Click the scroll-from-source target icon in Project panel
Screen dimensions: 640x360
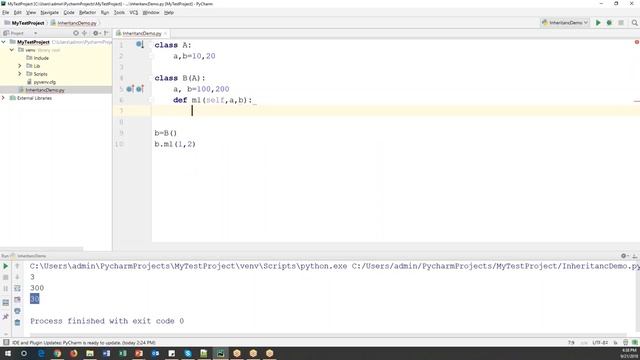[76, 33]
